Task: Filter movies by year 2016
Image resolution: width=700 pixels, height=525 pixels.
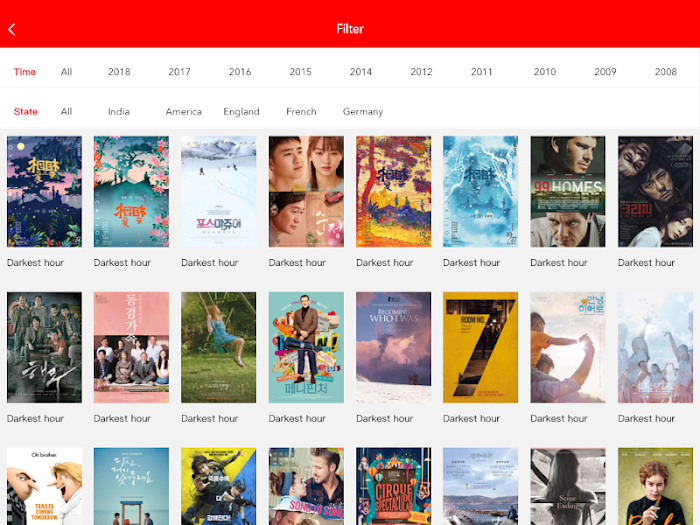Action: tap(240, 72)
